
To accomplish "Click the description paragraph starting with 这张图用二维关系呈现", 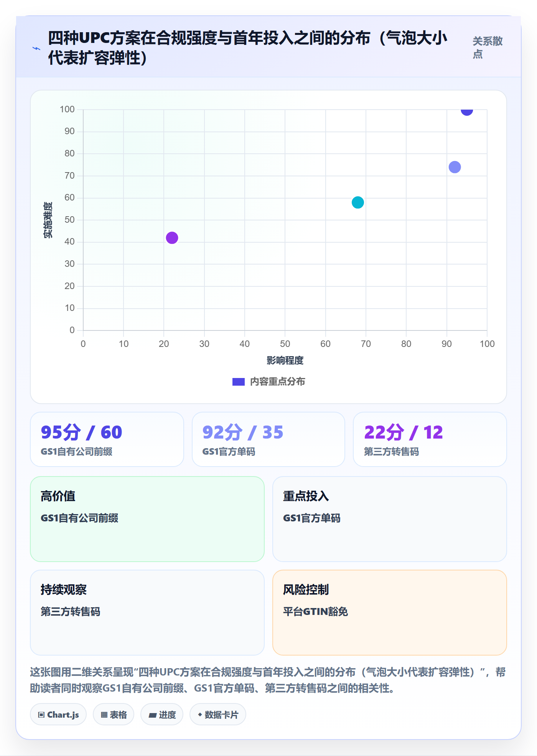I will coord(268,680).
